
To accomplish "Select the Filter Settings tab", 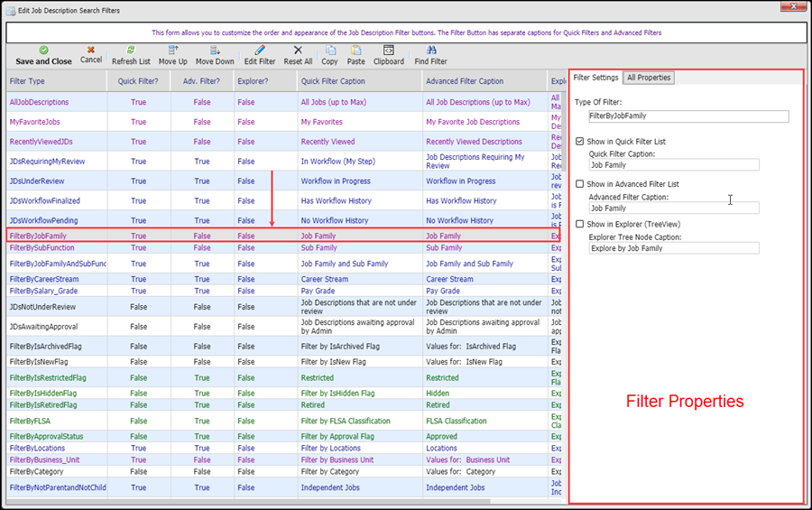I will pyautogui.click(x=595, y=78).
